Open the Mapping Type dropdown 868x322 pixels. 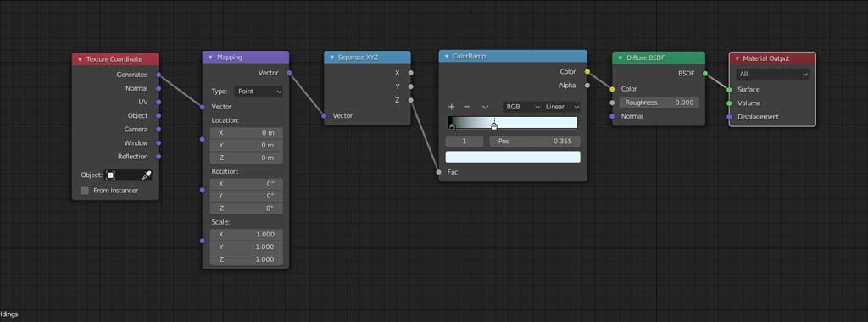[x=259, y=92]
